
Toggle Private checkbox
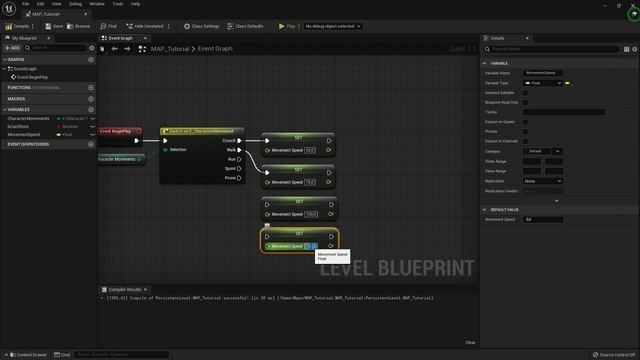click(x=525, y=131)
